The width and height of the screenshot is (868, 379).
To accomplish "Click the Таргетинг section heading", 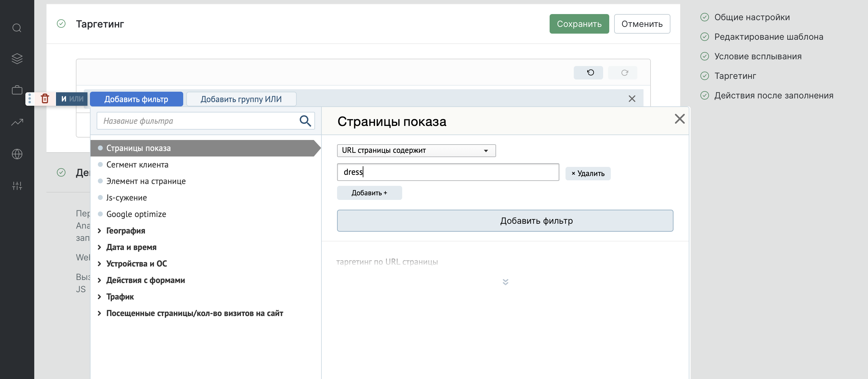I will point(100,24).
